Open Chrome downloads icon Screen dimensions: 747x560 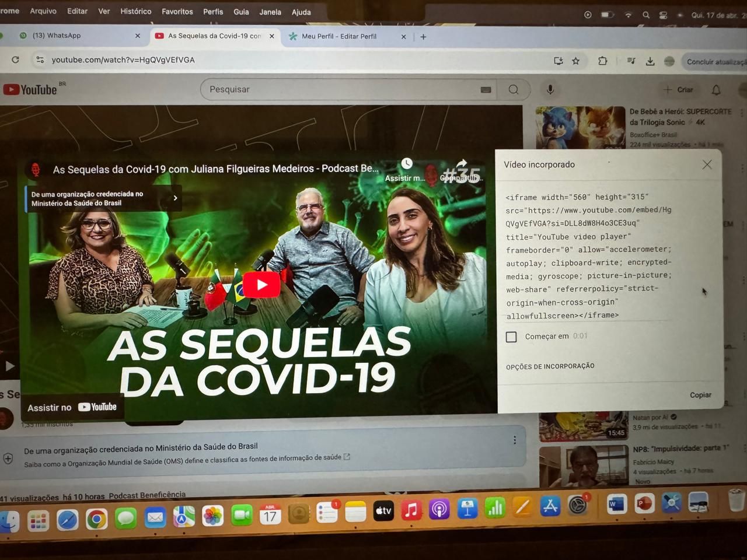tap(650, 61)
